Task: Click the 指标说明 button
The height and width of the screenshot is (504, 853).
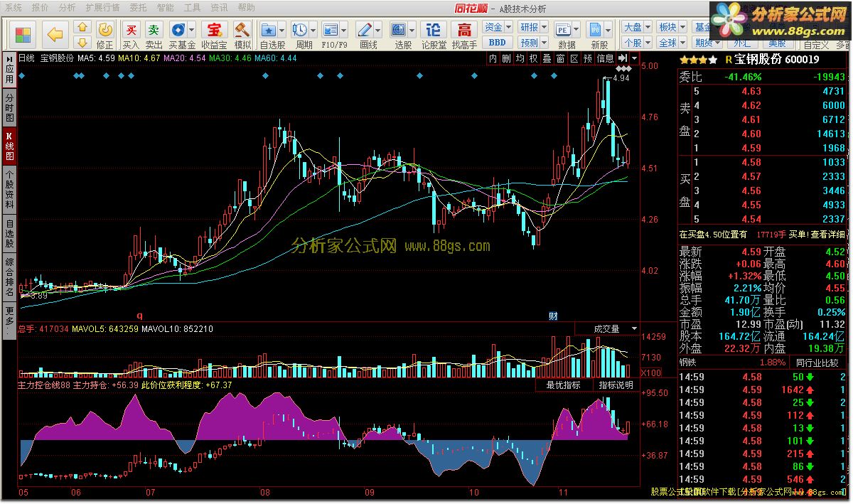Action: (616, 385)
